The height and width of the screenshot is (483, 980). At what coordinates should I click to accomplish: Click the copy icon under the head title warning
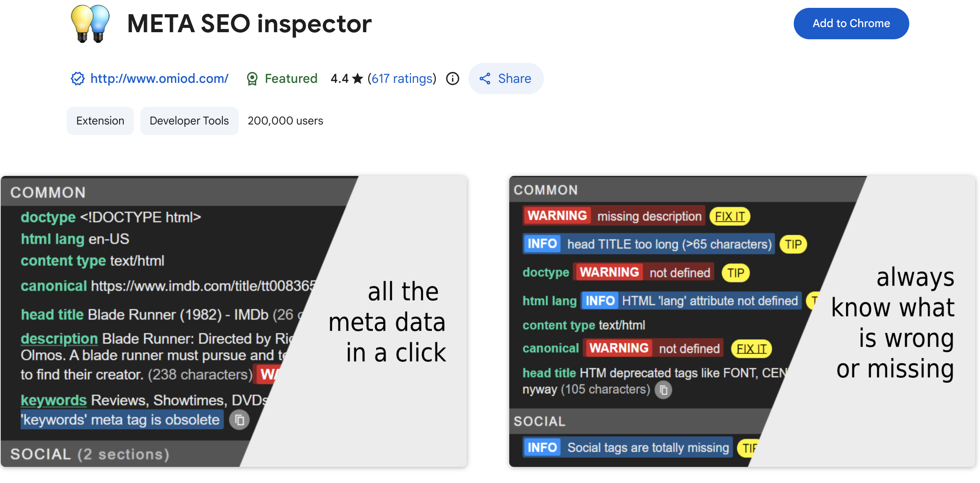coord(663,390)
